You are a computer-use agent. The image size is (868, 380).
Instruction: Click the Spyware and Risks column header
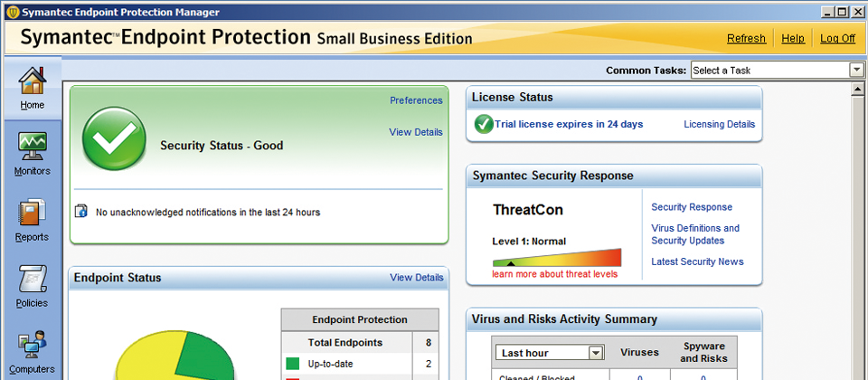pos(703,352)
